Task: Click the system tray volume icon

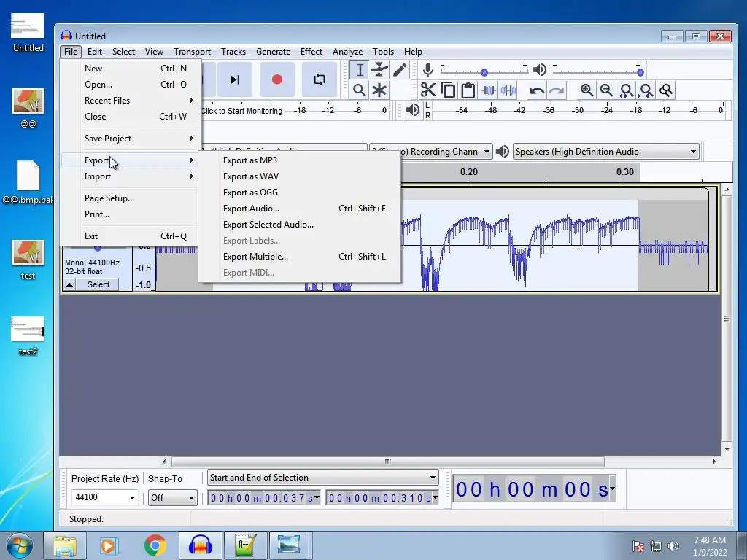Action: tap(673, 545)
